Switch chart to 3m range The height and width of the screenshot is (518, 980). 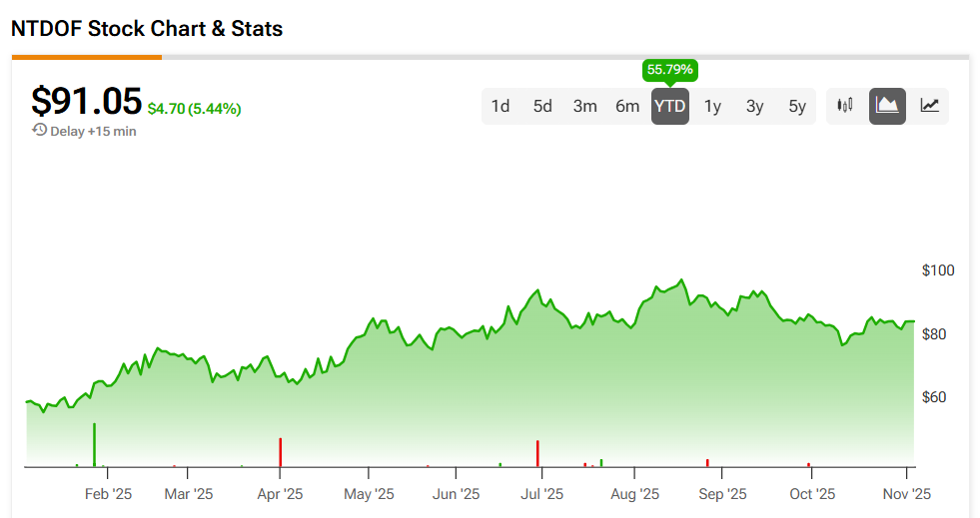tap(585, 106)
